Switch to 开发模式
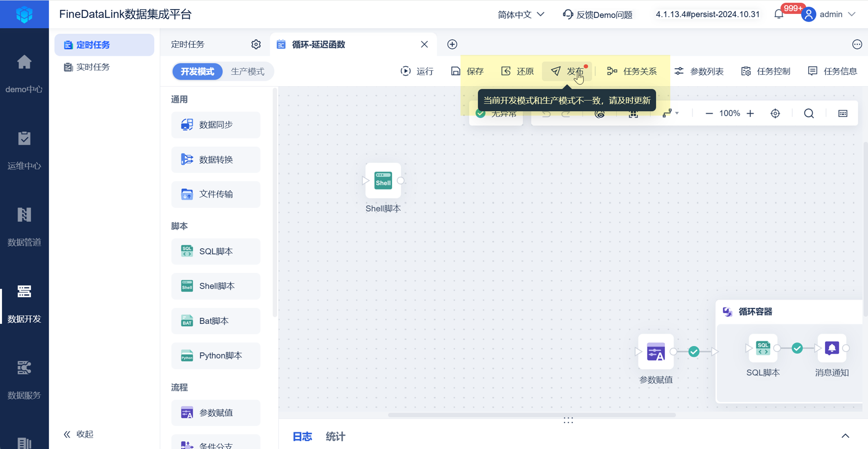868x449 pixels. [197, 71]
